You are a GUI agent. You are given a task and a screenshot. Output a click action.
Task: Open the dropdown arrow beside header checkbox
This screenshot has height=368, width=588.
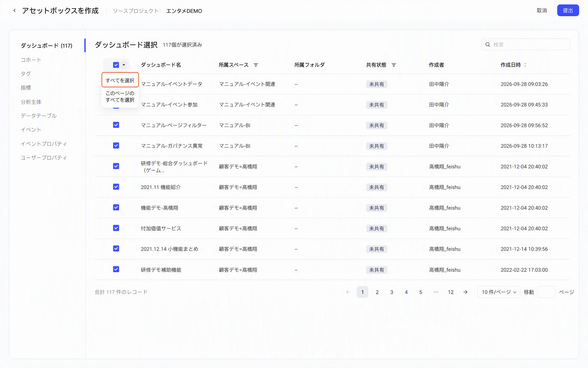click(x=124, y=65)
